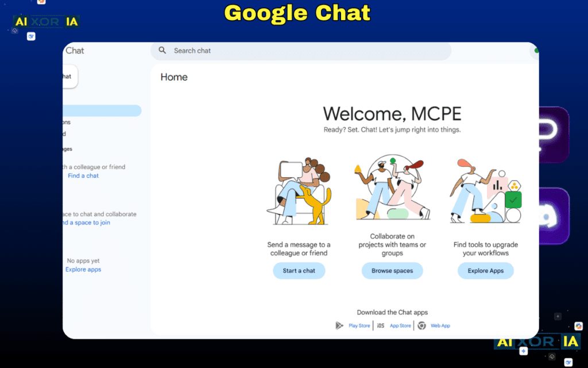588x368 pixels.
Task: Click the Start a chat button
Action: 299,271
